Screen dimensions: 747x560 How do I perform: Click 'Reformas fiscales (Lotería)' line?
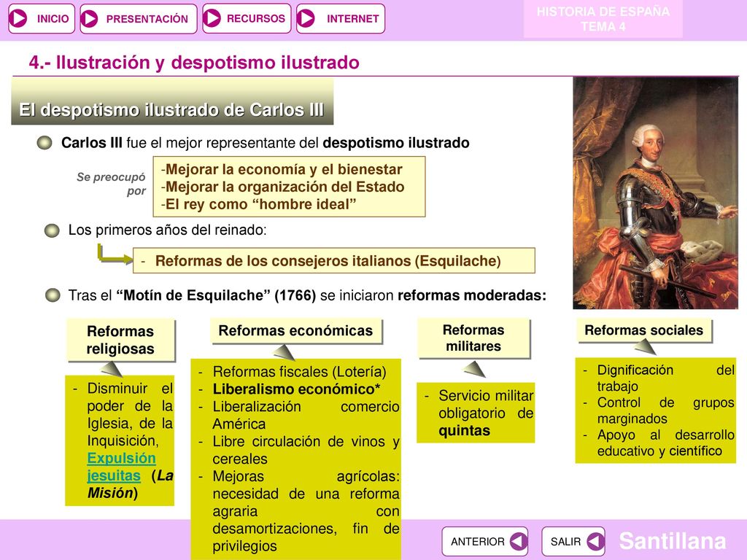[x=299, y=371]
